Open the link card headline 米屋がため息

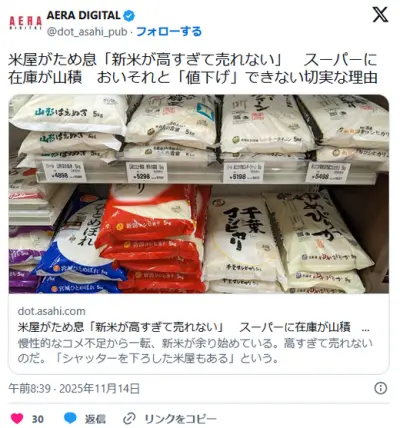tap(193, 328)
